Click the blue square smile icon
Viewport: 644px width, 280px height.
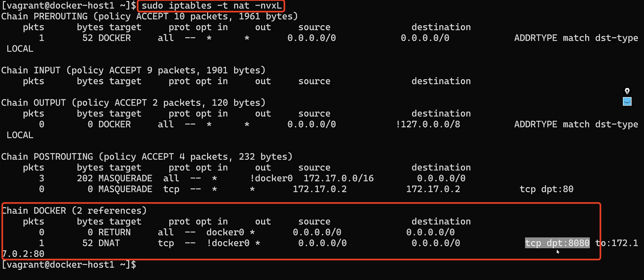click(x=627, y=102)
